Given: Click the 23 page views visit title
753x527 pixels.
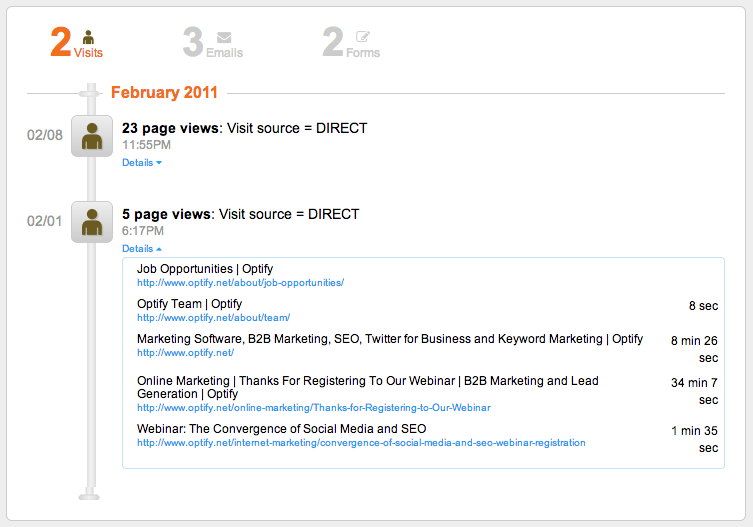Looking at the screenshot, I should pyautogui.click(x=244, y=128).
